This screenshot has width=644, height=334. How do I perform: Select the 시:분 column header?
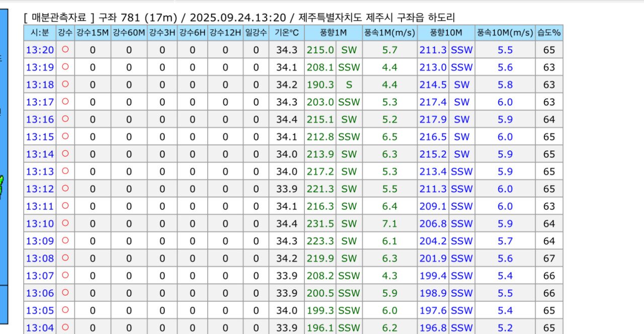coord(40,32)
